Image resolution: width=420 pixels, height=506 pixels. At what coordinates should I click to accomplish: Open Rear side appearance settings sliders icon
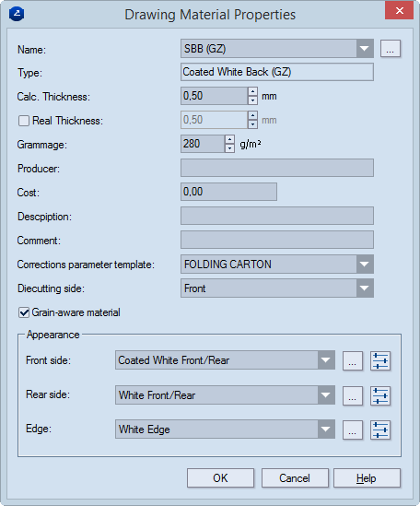click(x=380, y=395)
